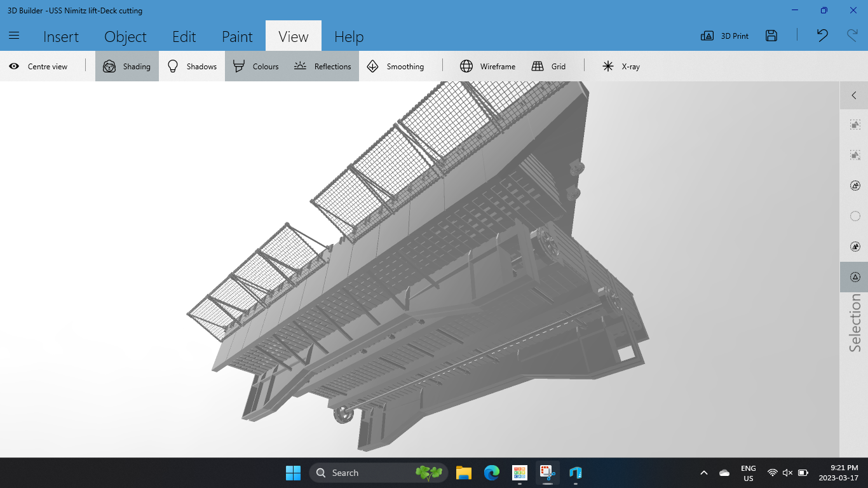Click the muted speaker volume icon

(788, 473)
